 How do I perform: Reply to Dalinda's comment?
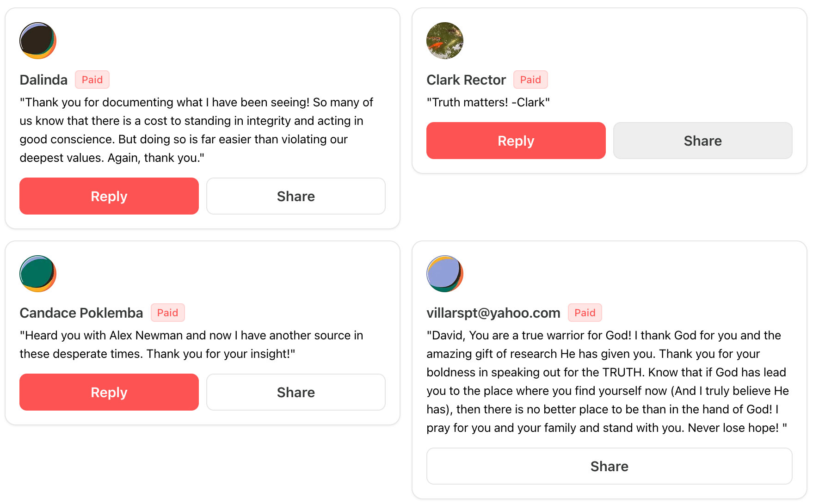pos(109,196)
